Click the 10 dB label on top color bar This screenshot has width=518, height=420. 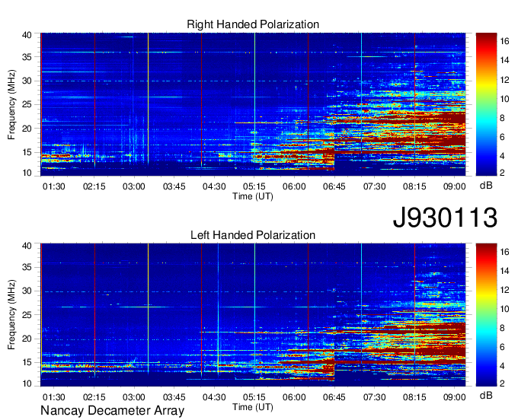(x=504, y=99)
